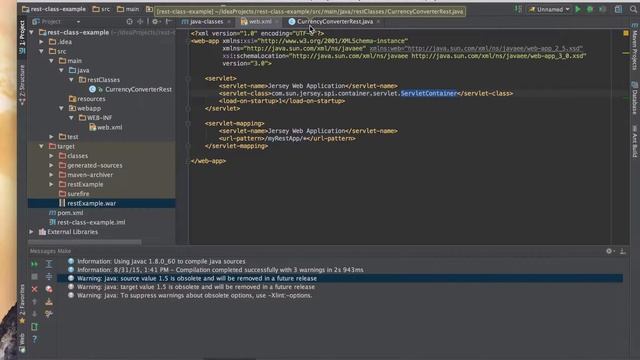Image resolution: width=640 pixels, height=360 pixels.
Task: Collapse the target folder arrow
Action: point(41,146)
